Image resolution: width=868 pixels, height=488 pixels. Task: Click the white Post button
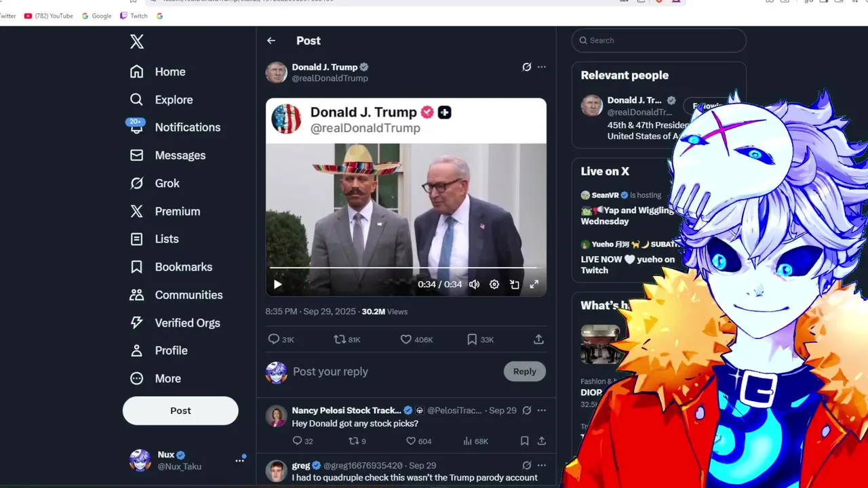tap(180, 411)
